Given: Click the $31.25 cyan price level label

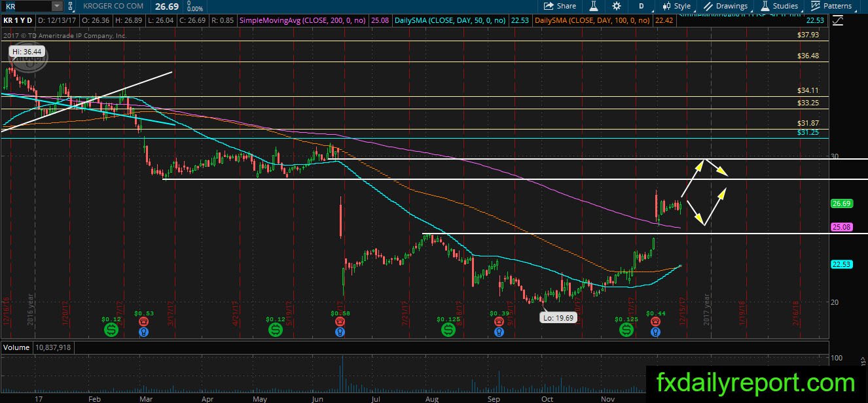Looking at the screenshot, I should click(808, 132).
